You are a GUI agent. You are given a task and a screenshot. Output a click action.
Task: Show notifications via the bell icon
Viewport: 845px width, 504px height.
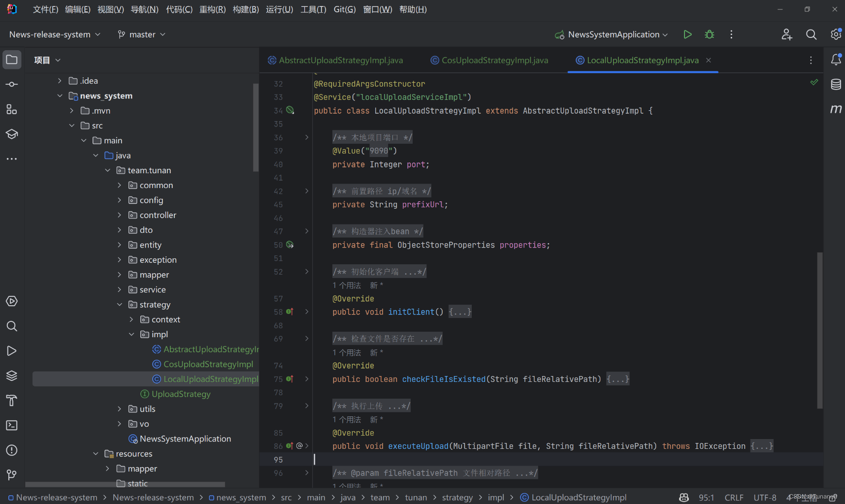click(836, 60)
